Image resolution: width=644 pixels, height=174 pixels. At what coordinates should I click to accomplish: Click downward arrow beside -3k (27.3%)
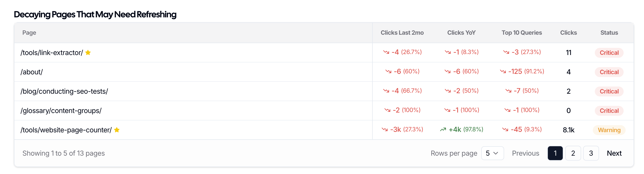pos(385,130)
